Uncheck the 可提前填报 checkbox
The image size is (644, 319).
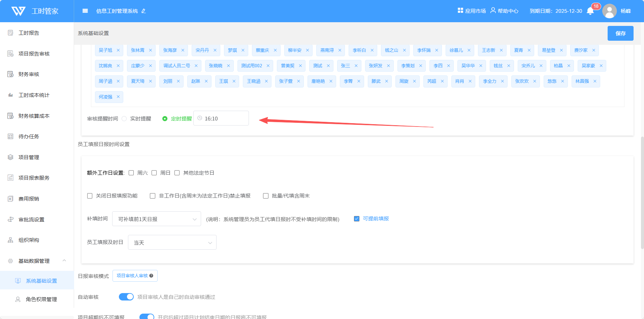(x=357, y=219)
